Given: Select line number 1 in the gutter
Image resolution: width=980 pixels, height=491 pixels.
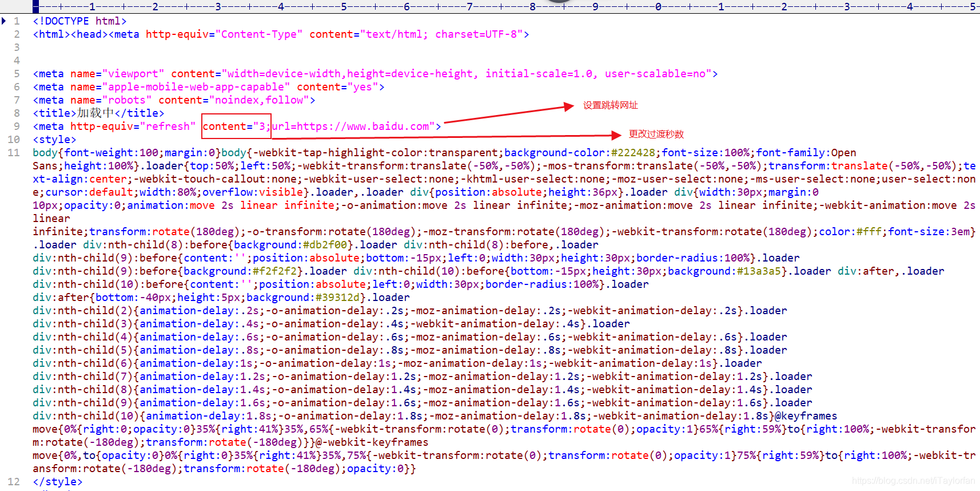Looking at the screenshot, I should point(17,21).
